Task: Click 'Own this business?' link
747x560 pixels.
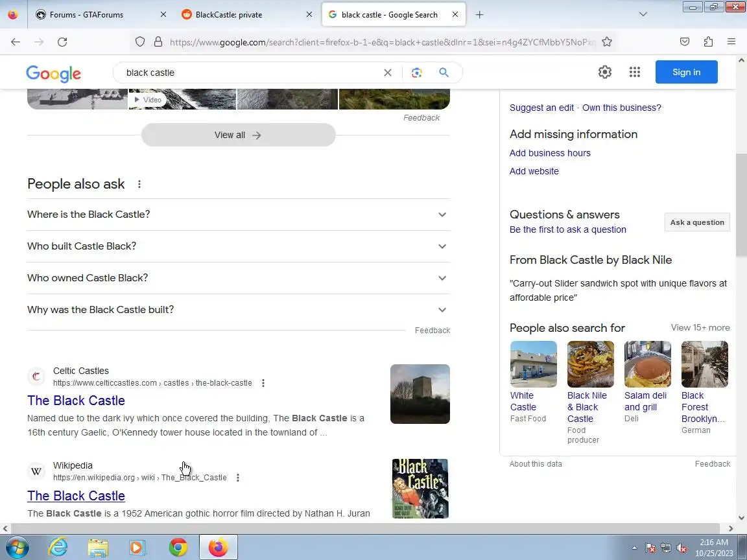Action: [x=622, y=108]
